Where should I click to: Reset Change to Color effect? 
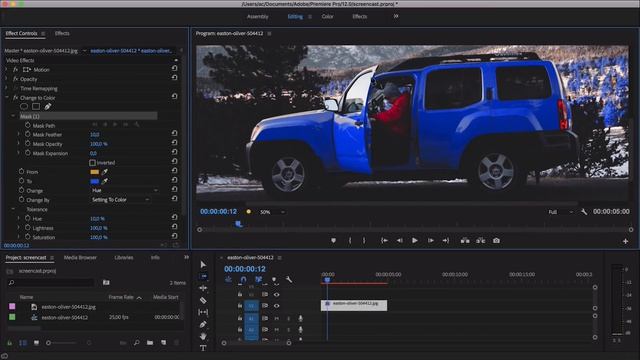click(x=174, y=96)
